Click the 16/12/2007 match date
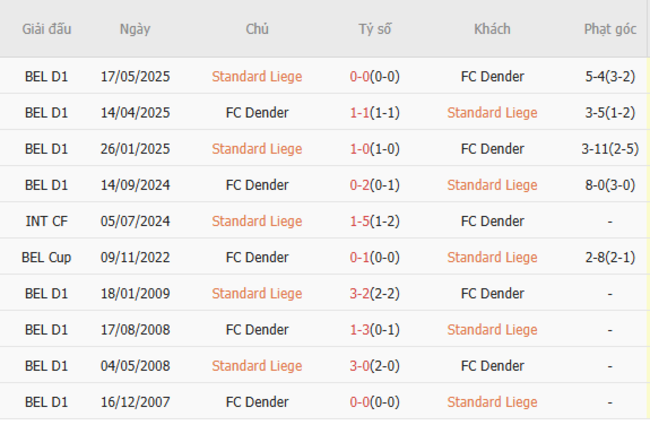The image size is (650, 425). (135, 402)
